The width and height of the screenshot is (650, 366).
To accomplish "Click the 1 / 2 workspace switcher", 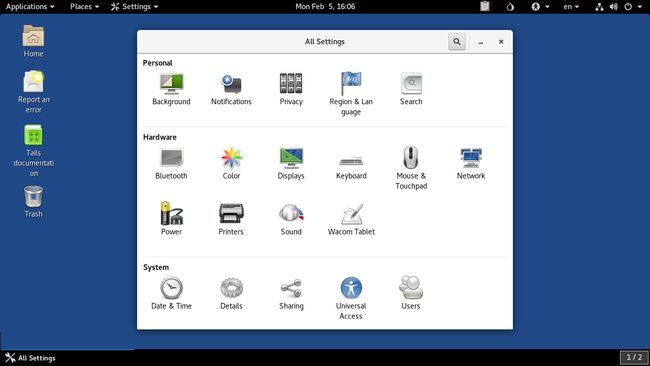I will (634, 357).
